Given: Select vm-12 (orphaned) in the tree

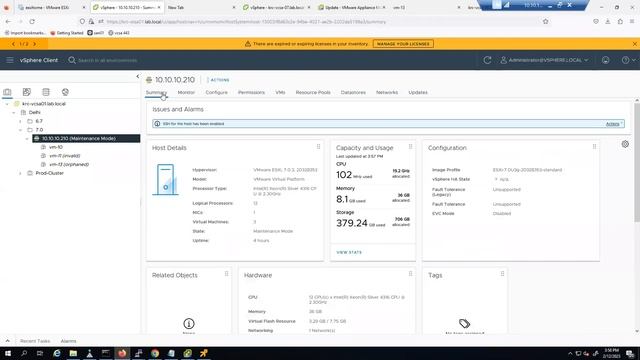Looking at the screenshot, I should pyautogui.click(x=69, y=164).
